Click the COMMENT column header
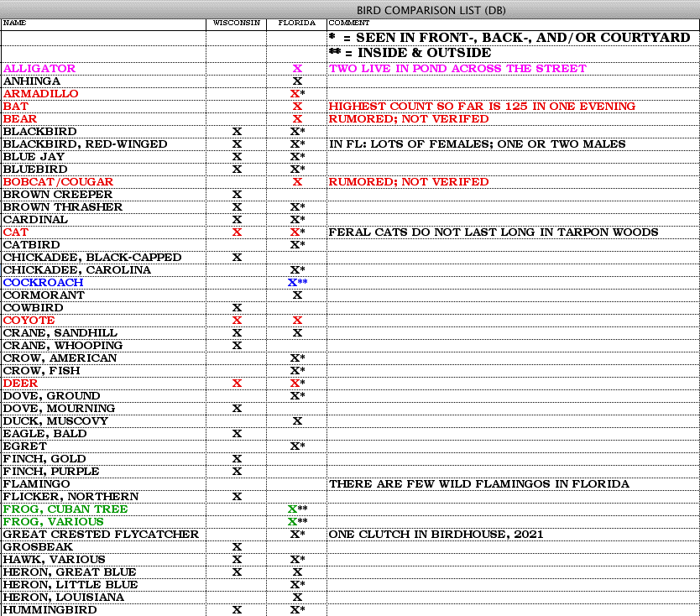This screenshot has width=700, height=616. pos(514,23)
